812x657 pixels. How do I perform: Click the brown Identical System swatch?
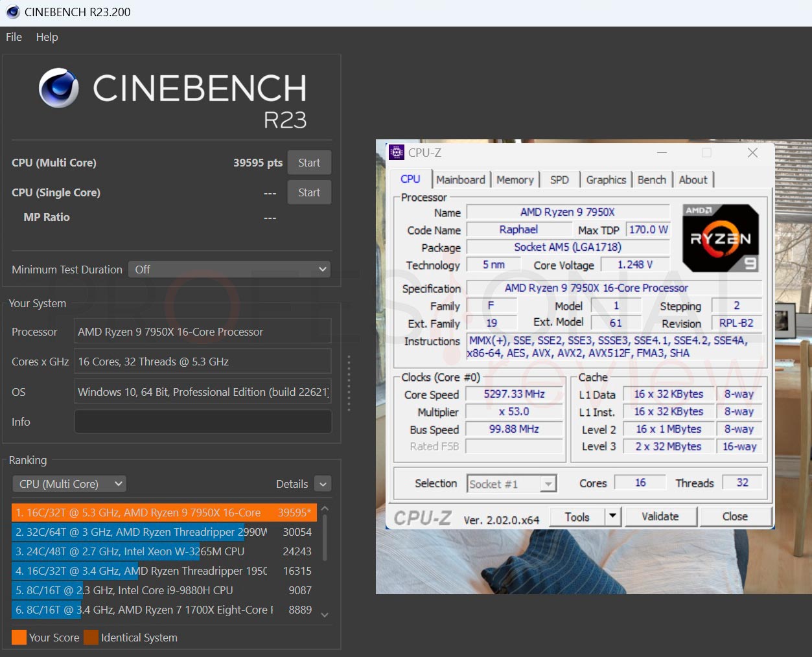(91, 638)
